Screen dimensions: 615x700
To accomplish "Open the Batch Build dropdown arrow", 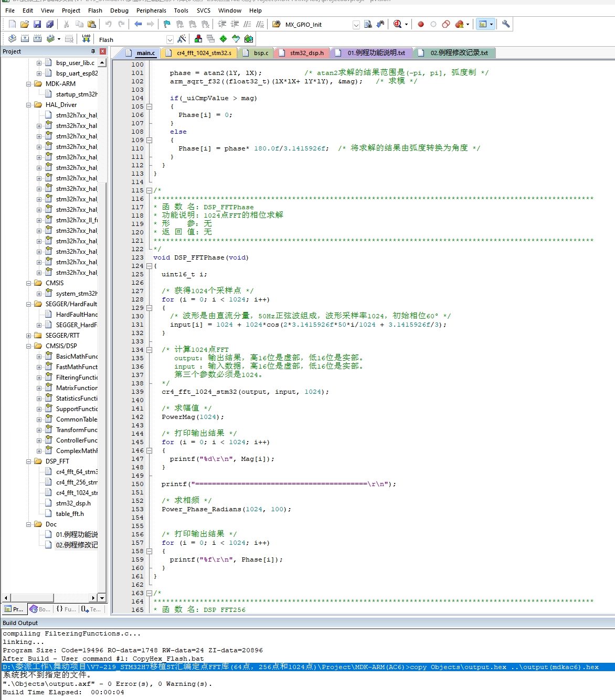I will (x=59, y=39).
